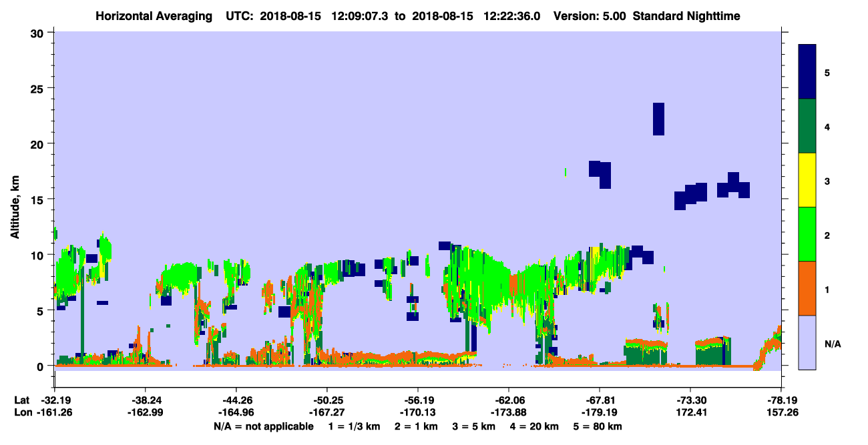Image resolution: width=868 pixels, height=445 pixels.
Task: Click the latitude value -38.24
Action: 145,400
